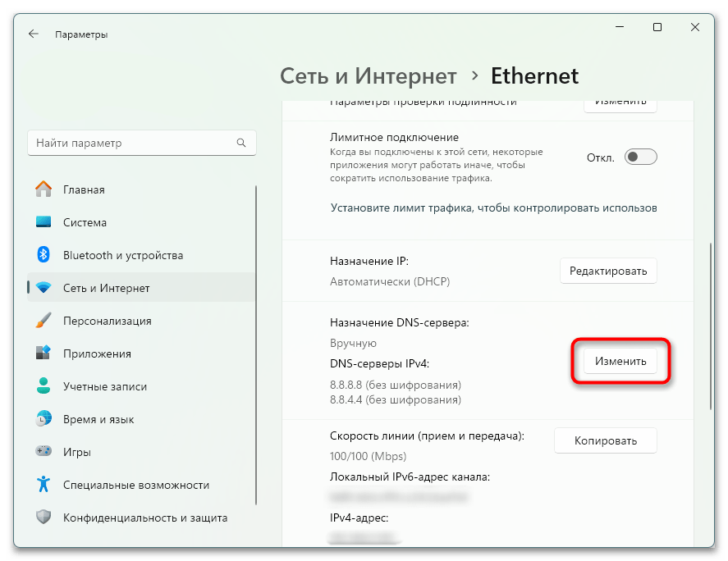Open Система settings section
Screen dimensions: 728x561
[141, 222]
